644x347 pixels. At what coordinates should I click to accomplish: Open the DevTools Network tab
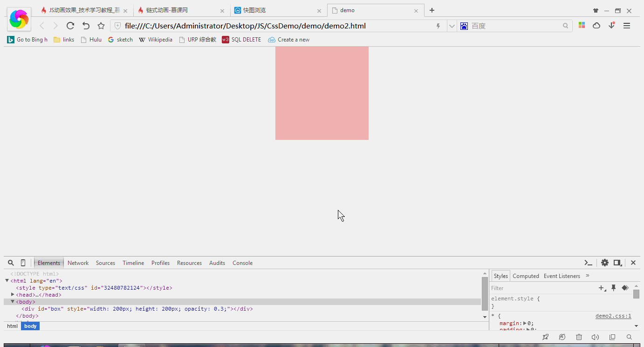[x=78, y=263]
